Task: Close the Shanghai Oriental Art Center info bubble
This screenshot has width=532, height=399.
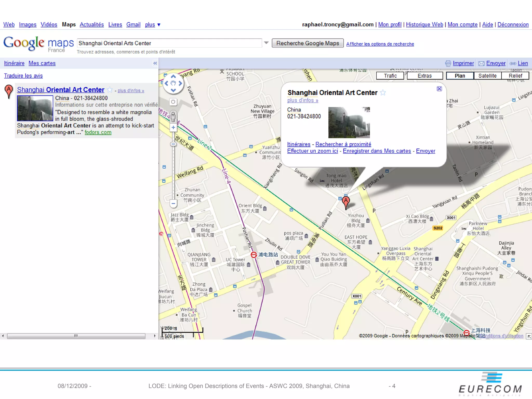Action: 439,89
